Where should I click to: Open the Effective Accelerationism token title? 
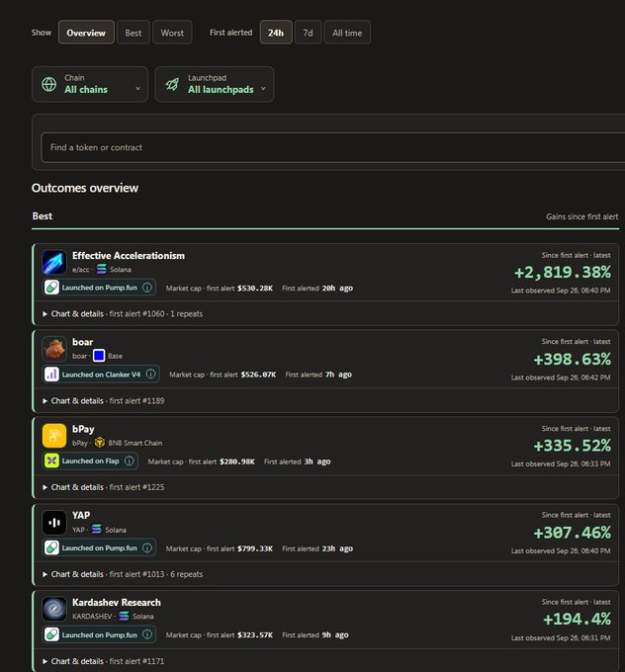129,255
